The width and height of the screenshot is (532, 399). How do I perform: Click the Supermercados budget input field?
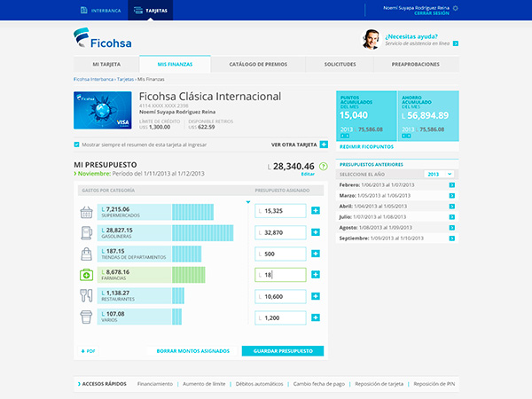pyautogui.click(x=280, y=211)
